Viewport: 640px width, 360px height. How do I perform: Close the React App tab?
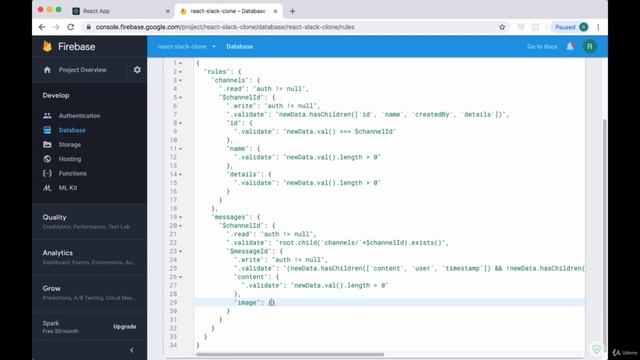(167, 11)
